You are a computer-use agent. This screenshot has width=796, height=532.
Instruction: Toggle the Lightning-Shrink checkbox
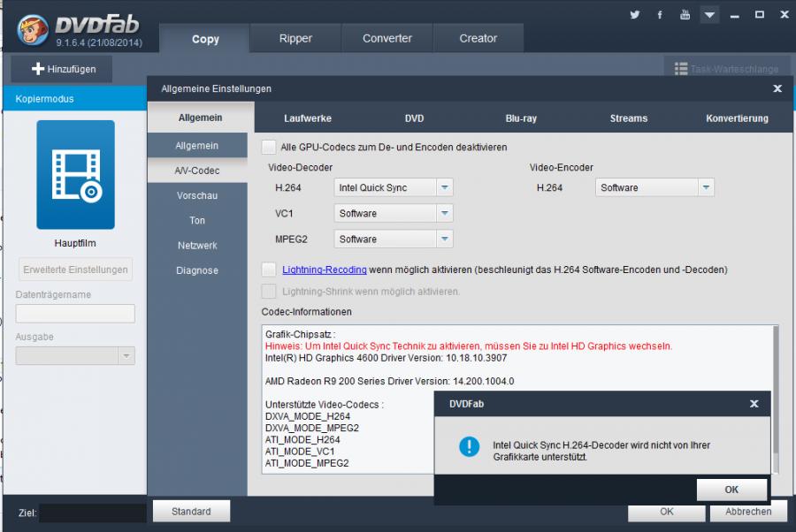tap(269, 291)
